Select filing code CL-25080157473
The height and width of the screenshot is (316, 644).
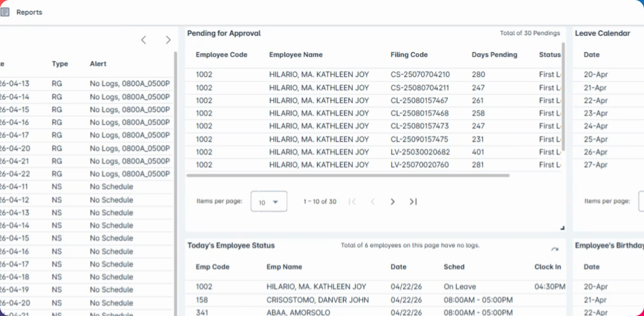(x=420, y=126)
